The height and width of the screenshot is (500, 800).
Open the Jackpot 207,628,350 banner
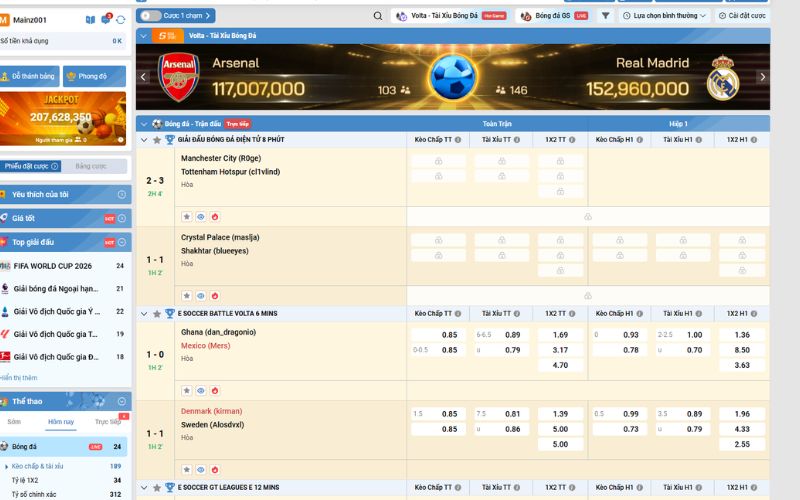coord(62,119)
